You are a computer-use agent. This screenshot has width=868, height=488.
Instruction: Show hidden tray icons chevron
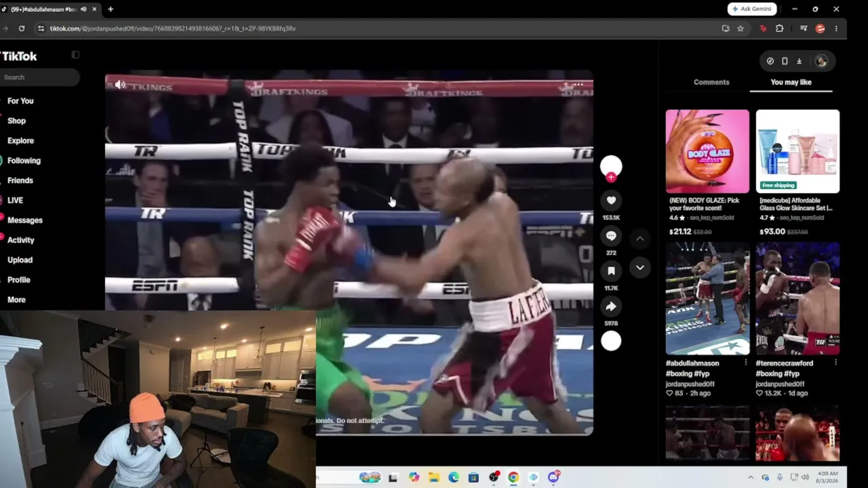click(751, 478)
